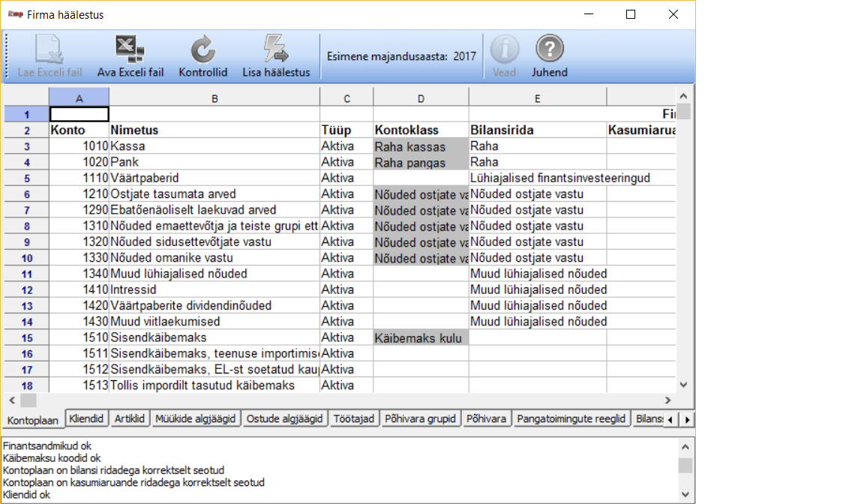
Task: Select the Töötajad sheet tab
Action: (352, 418)
